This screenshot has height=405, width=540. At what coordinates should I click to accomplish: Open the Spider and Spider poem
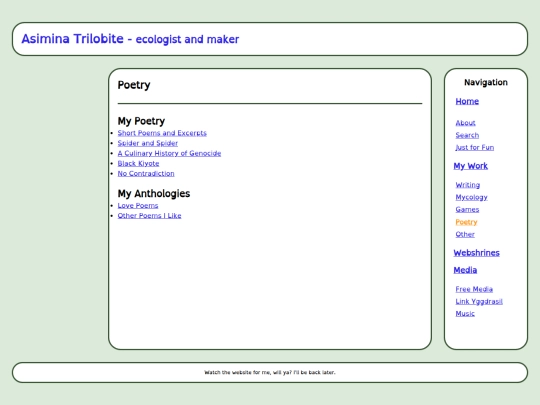click(147, 143)
